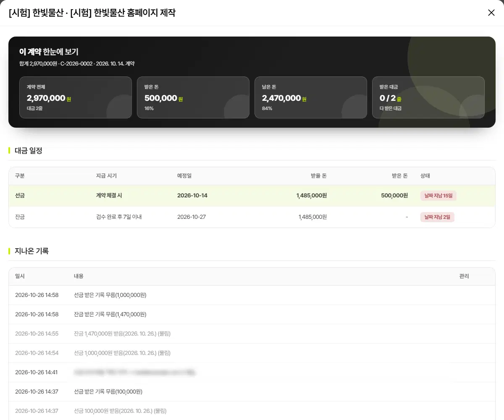The image size is (504, 420).
Task: Click the '예정일' column header
Action: click(x=184, y=176)
